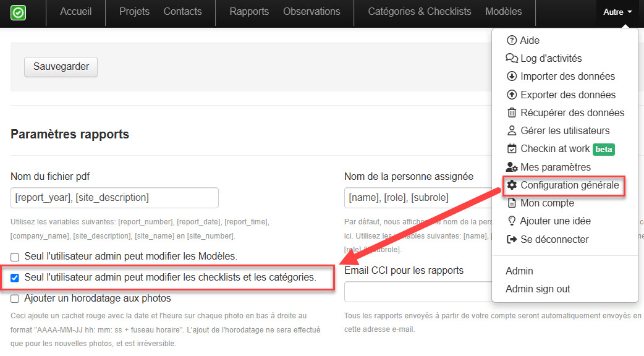Open the Admin menu entry
This screenshot has width=644, height=356.
[x=519, y=271]
